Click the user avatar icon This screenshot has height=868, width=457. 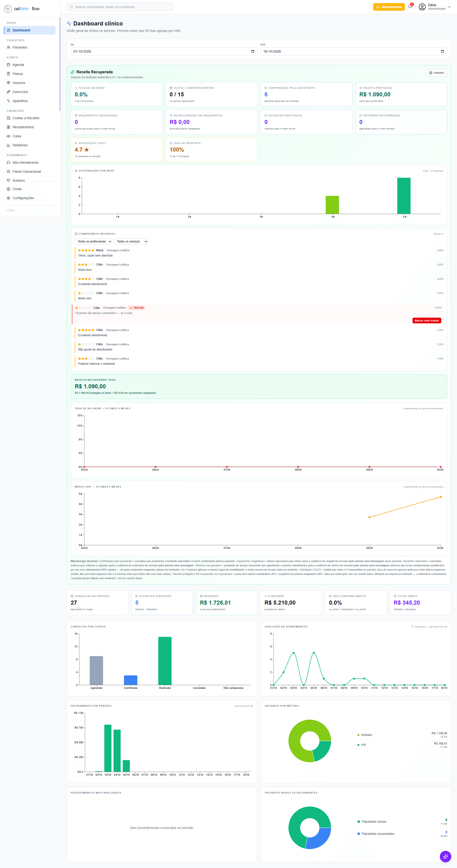[422, 7]
